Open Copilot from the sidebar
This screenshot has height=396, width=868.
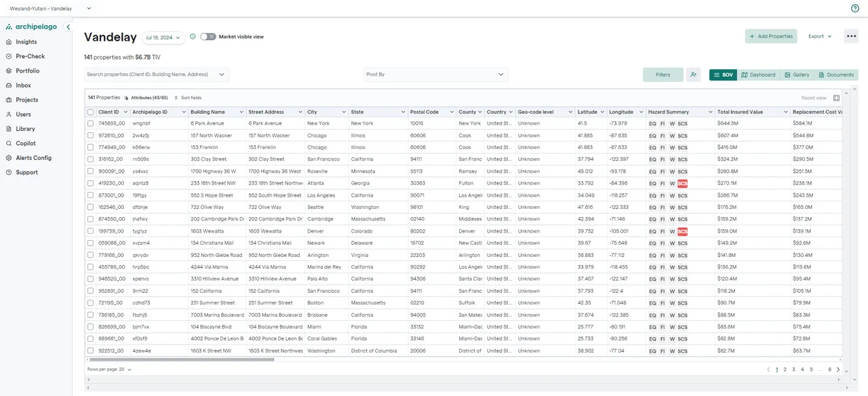25,143
